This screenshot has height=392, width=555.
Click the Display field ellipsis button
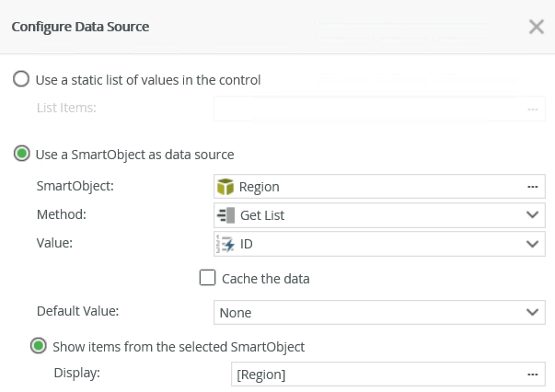pyautogui.click(x=532, y=375)
